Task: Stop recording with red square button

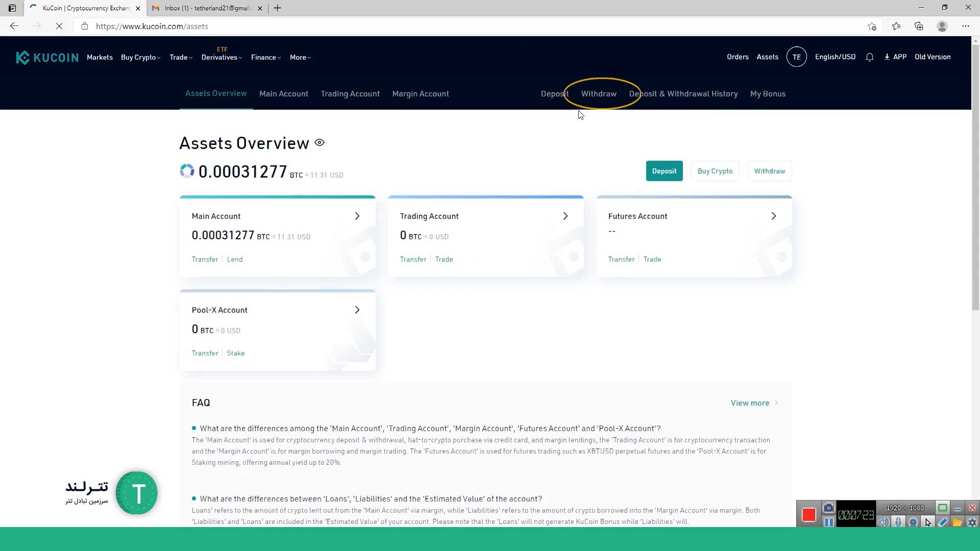Action: click(x=808, y=515)
